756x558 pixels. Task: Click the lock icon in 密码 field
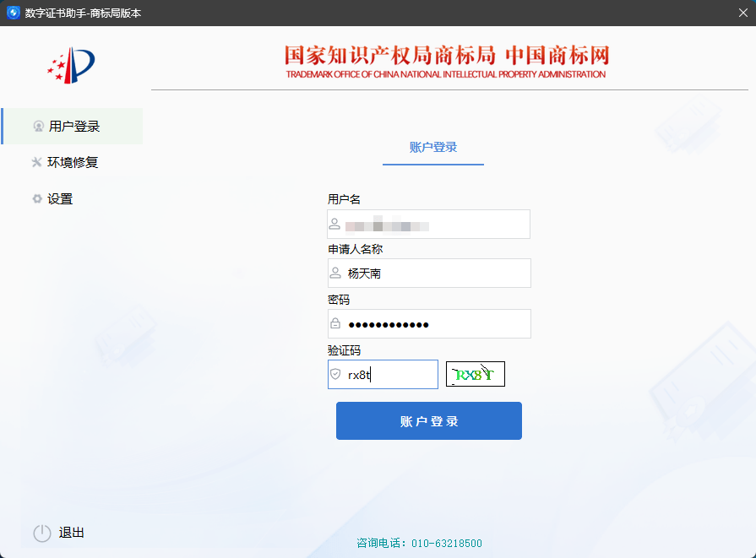(335, 323)
